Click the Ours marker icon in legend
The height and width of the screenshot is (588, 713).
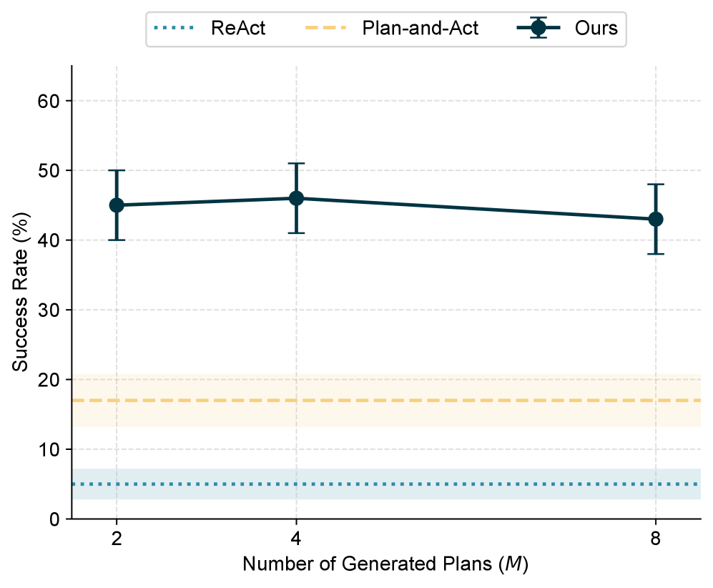pyautogui.click(x=539, y=29)
